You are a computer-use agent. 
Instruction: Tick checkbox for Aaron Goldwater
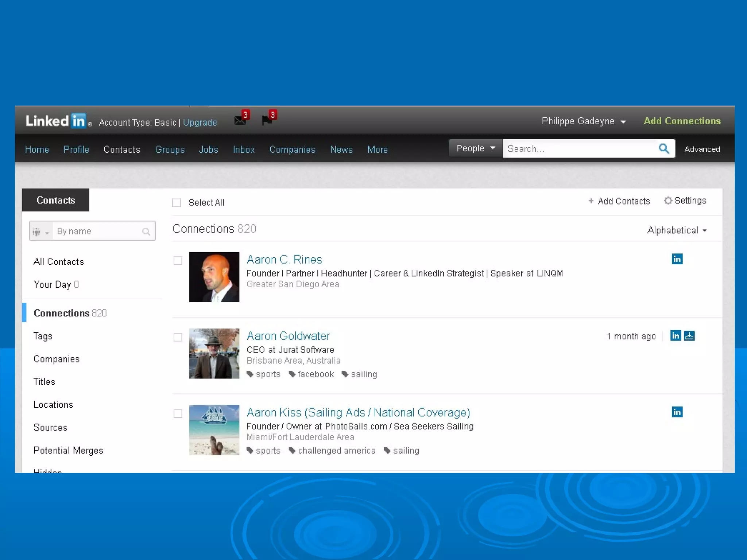point(178,337)
